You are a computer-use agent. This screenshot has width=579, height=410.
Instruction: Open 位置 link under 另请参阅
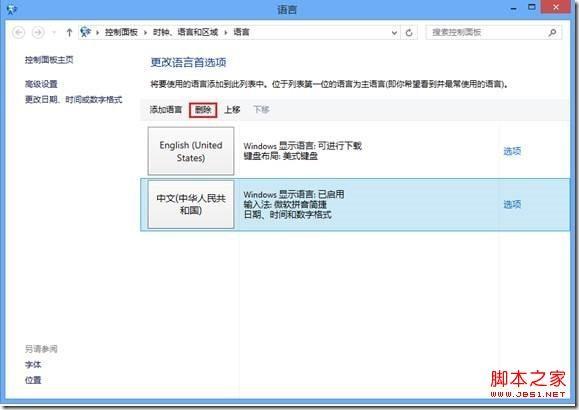click(x=33, y=380)
